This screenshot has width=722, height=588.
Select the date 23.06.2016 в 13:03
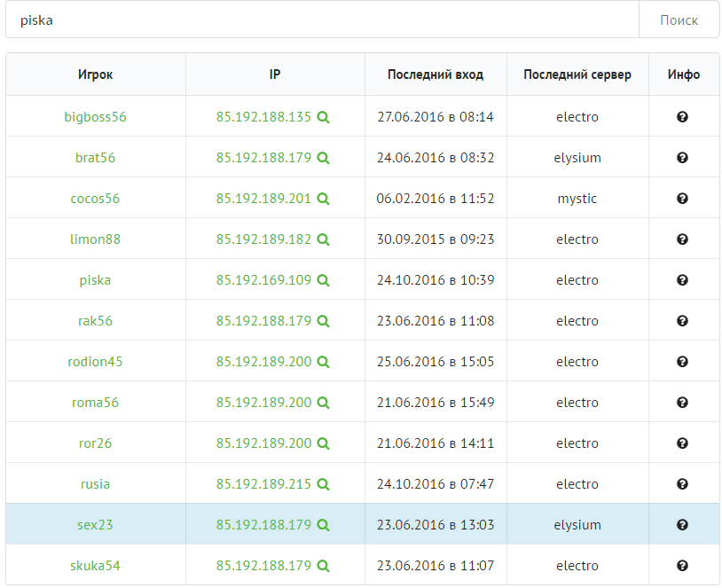click(436, 524)
